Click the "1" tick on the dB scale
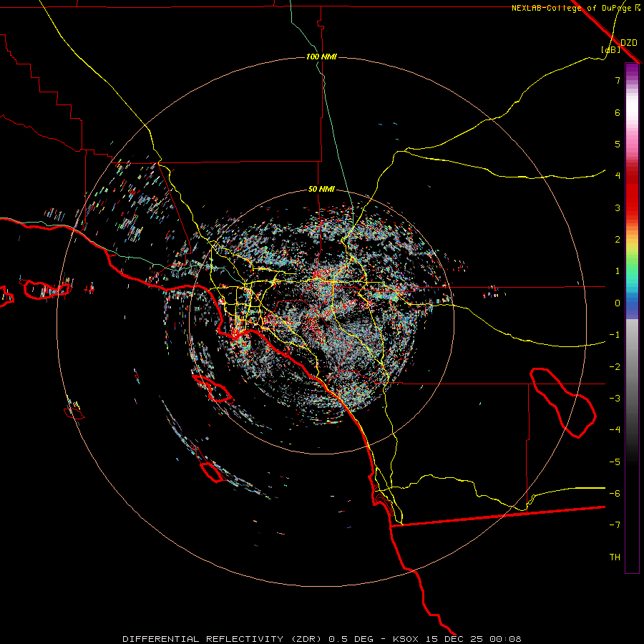This screenshot has height=644, width=644. (x=618, y=271)
